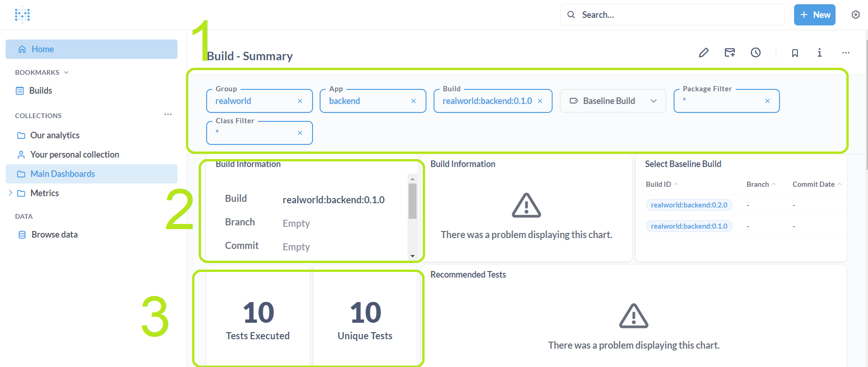Open Collections more options menu

point(168,115)
